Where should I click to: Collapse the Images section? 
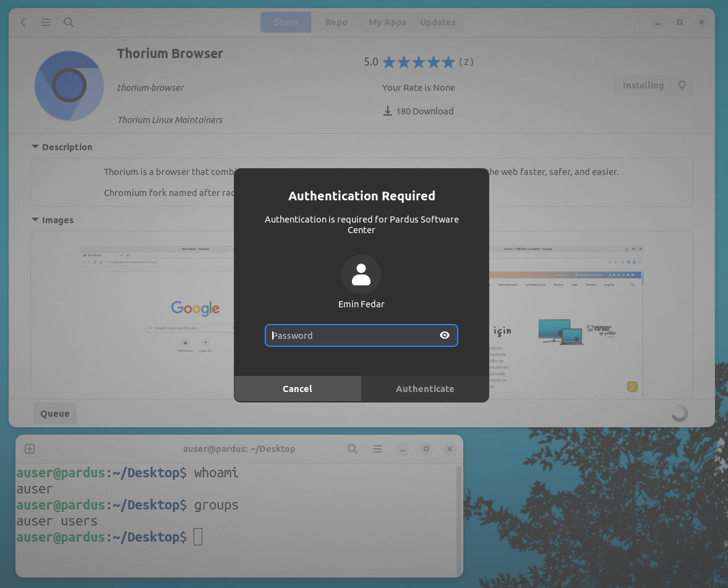(35, 219)
